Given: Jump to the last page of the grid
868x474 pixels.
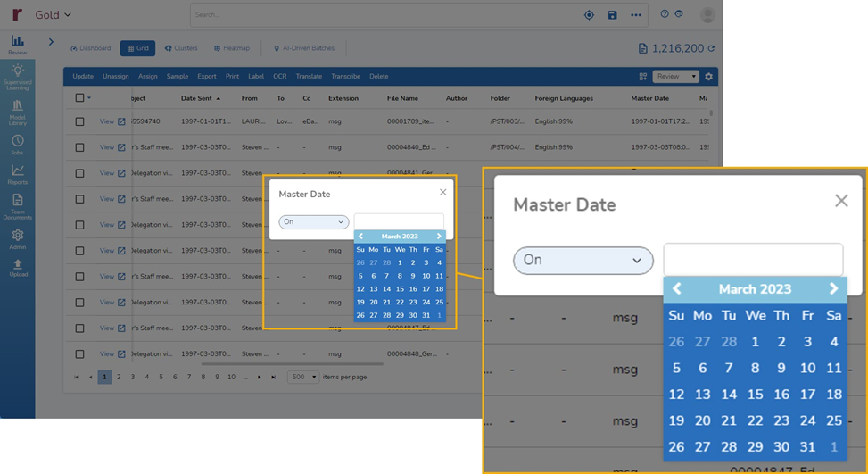Looking at the screenshot, I should [x=274, y=377].
